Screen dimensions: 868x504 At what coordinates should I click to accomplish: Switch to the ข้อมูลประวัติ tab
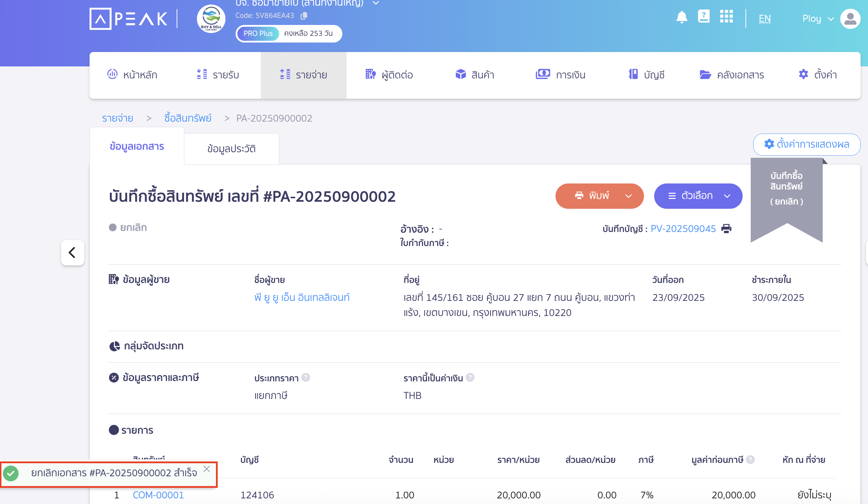[x=231, y=149]
